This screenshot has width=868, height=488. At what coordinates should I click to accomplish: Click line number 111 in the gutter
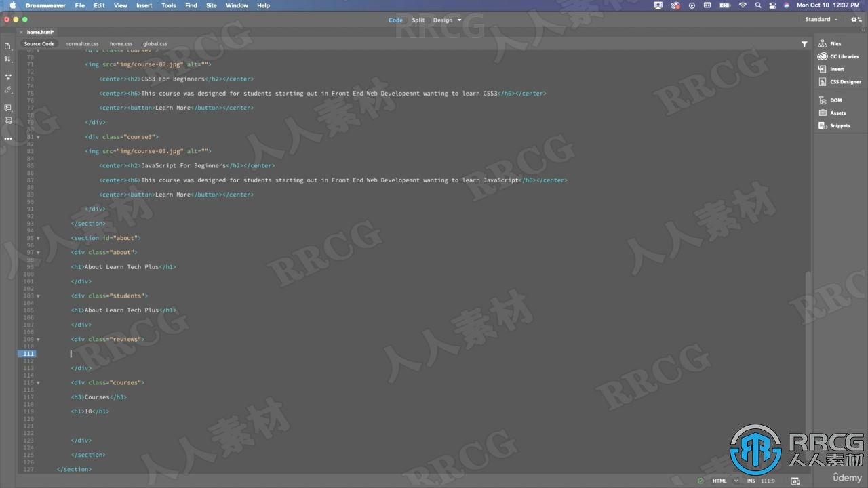coord(28,354)
